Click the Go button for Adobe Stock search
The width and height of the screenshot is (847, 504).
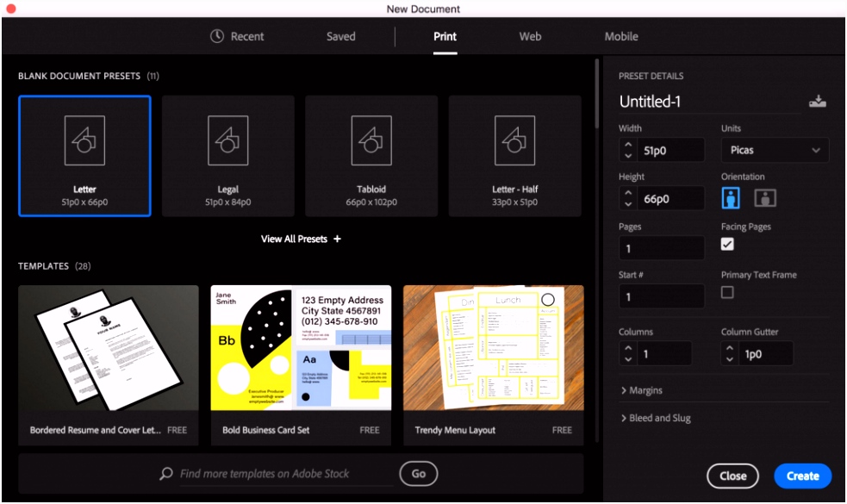[x=419, y=474]
